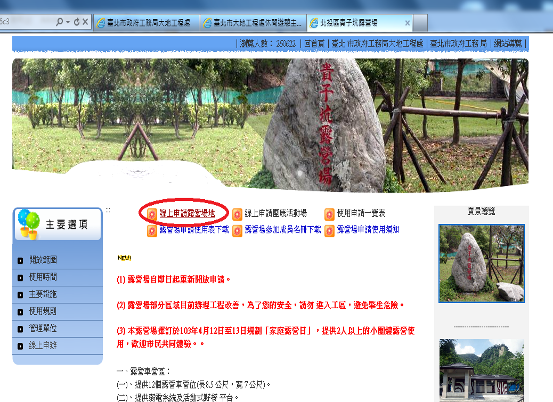
Task: Click the orange icon beside 線上申請團體活動場
Action: (x=237, y=214)
